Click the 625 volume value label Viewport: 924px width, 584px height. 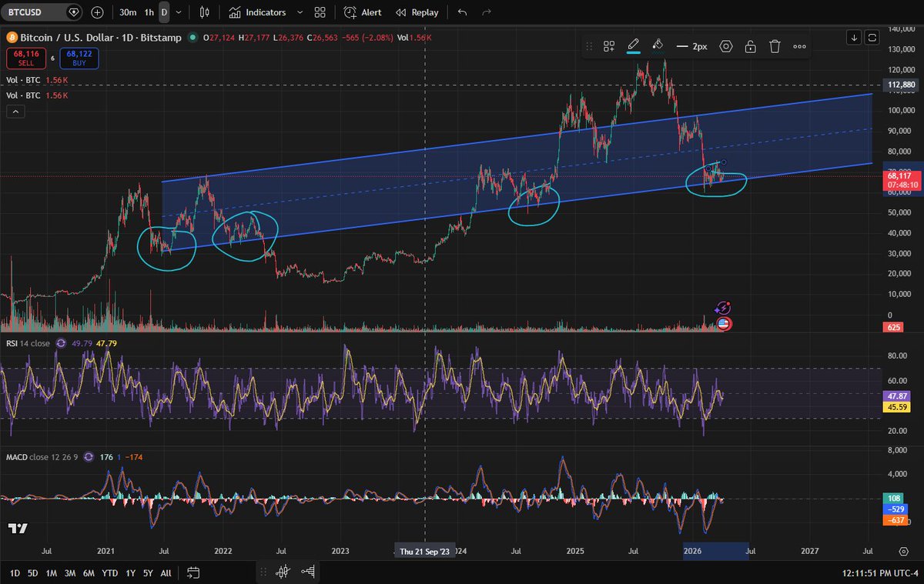click(893, 327)
